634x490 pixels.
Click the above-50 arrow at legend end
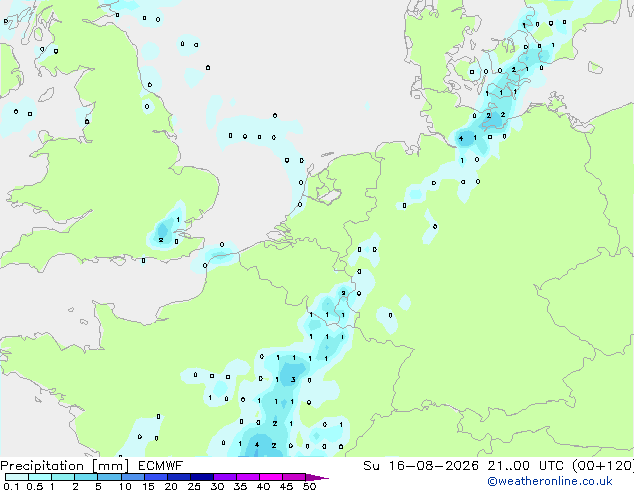(x=317, y=477)
